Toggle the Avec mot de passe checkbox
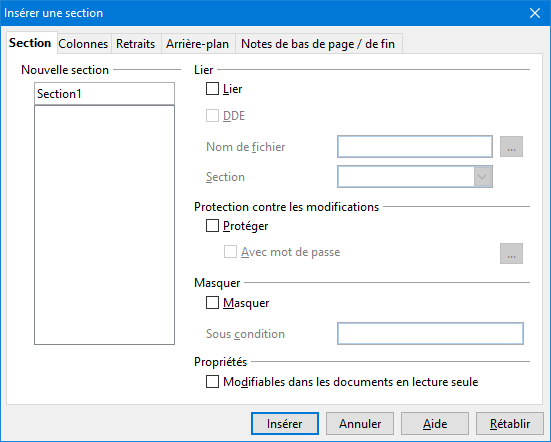551x442 pixels. tap(230, 252)
